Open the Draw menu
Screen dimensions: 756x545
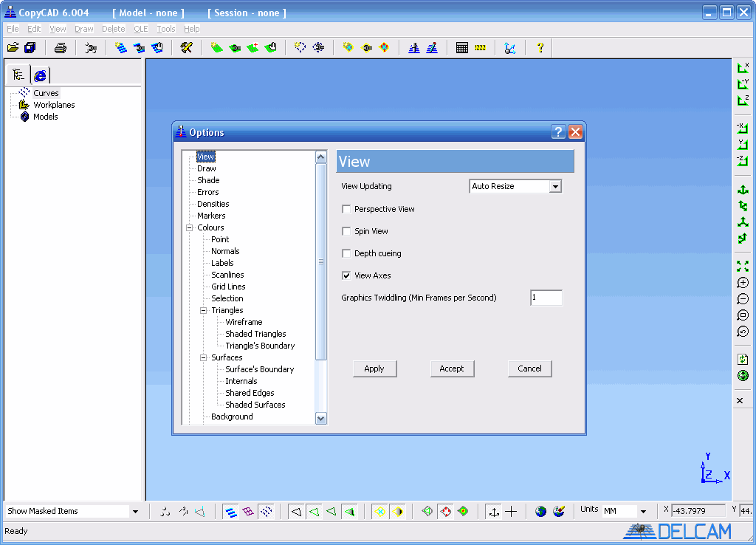(x=84, y=29)
